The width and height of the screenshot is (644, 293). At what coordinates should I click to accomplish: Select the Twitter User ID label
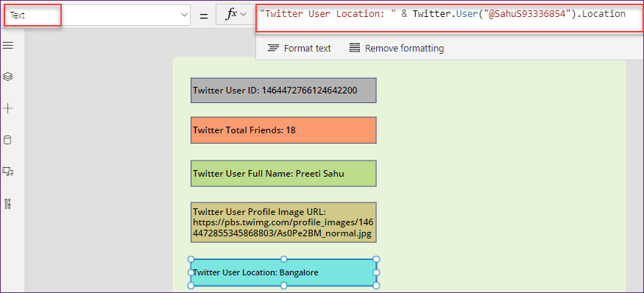point(283,91)
